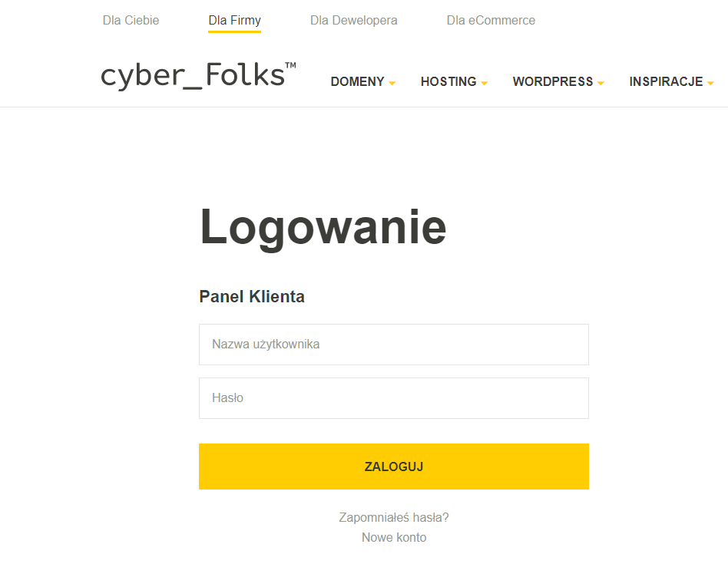The image size is (728, 577).
Task: Click the Panel Klienta subheading
Action: click(x=252, y=296)
